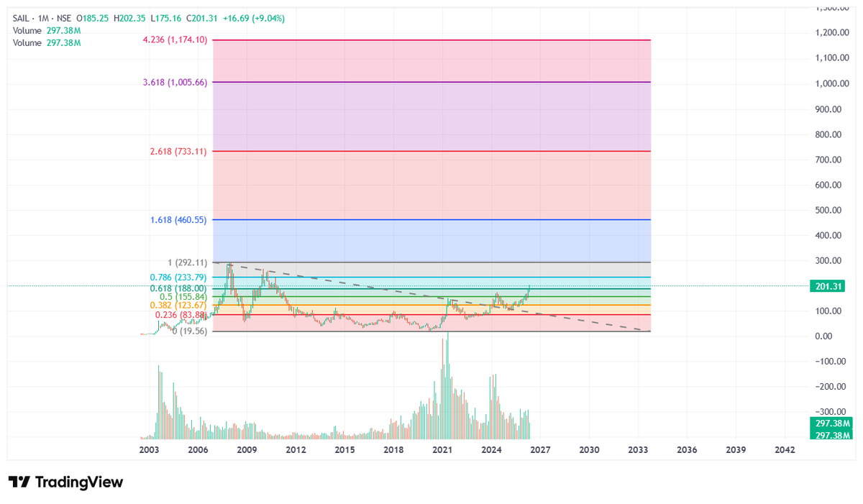Click the 1,200.00 price axis label
The image size is (863, 504).
(834, 33)
